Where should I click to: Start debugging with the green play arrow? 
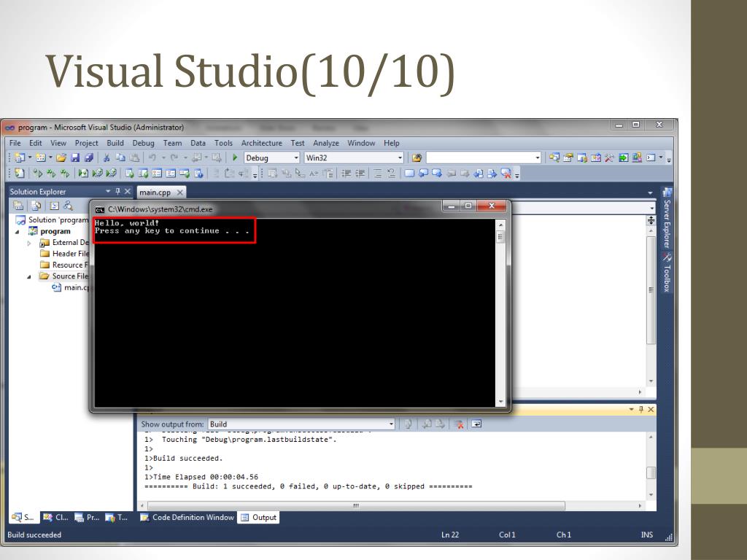tap(235, 157)
